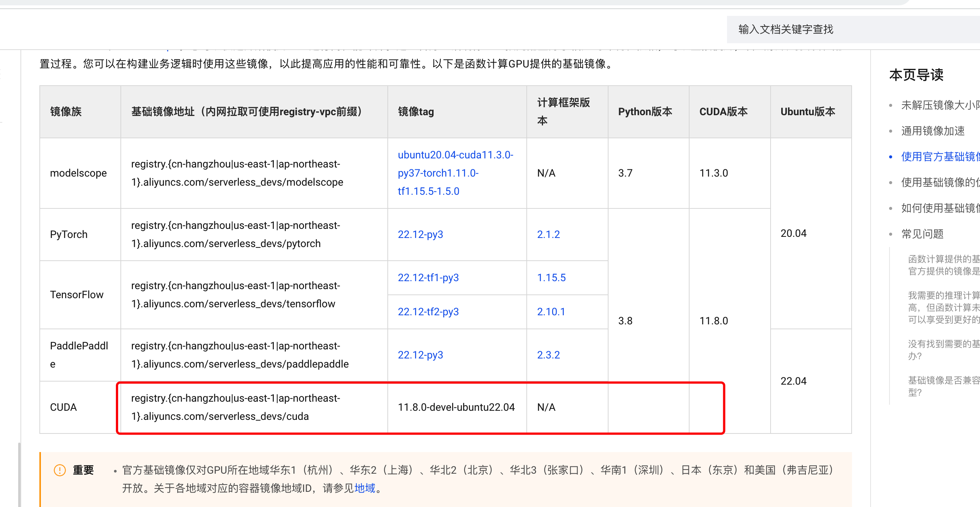Open the 地域 link in the important note
The height and width of the screenshot is (507, 980).
[364, 488]
